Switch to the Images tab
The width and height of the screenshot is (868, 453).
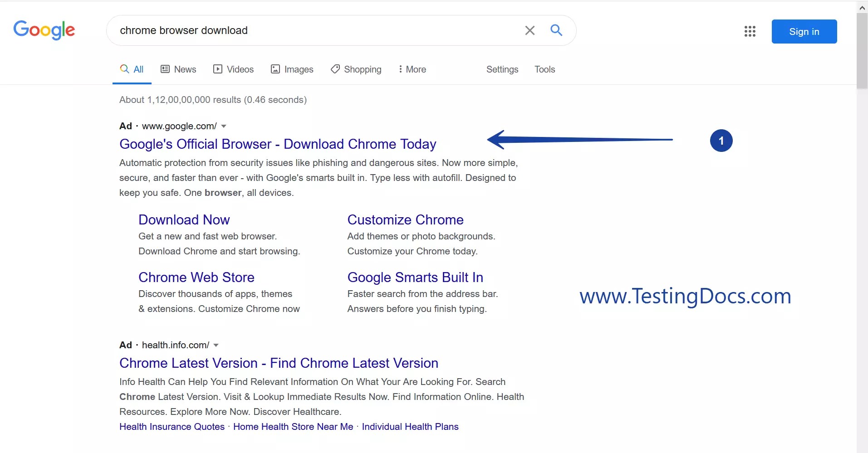point(292,69)
